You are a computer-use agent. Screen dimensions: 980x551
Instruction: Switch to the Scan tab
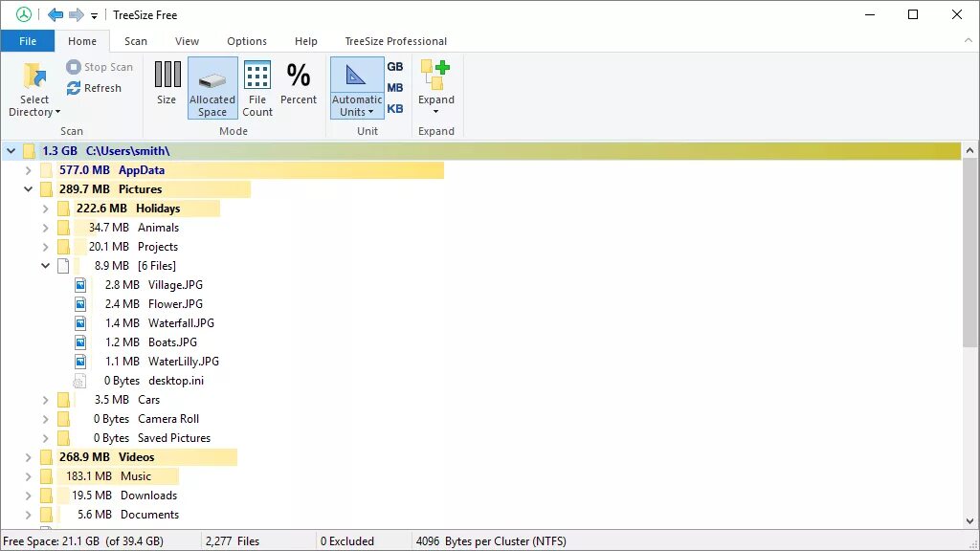136,41
